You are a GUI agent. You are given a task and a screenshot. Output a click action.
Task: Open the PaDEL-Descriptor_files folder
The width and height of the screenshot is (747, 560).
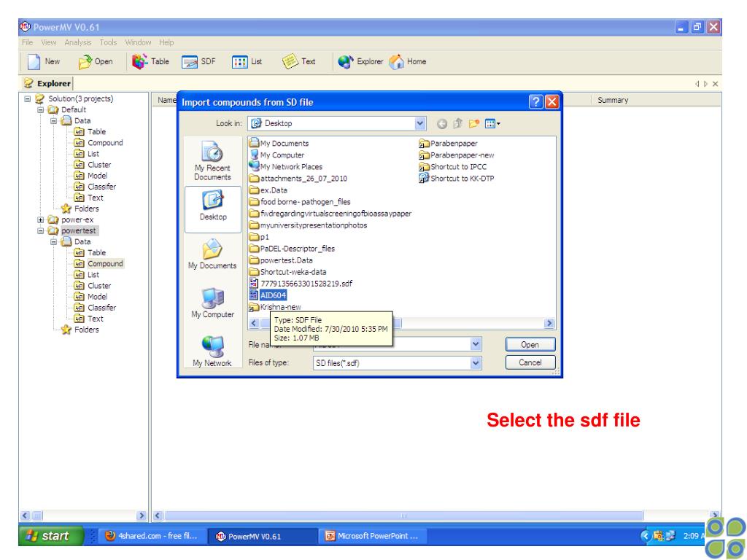(x=292, y=249)
